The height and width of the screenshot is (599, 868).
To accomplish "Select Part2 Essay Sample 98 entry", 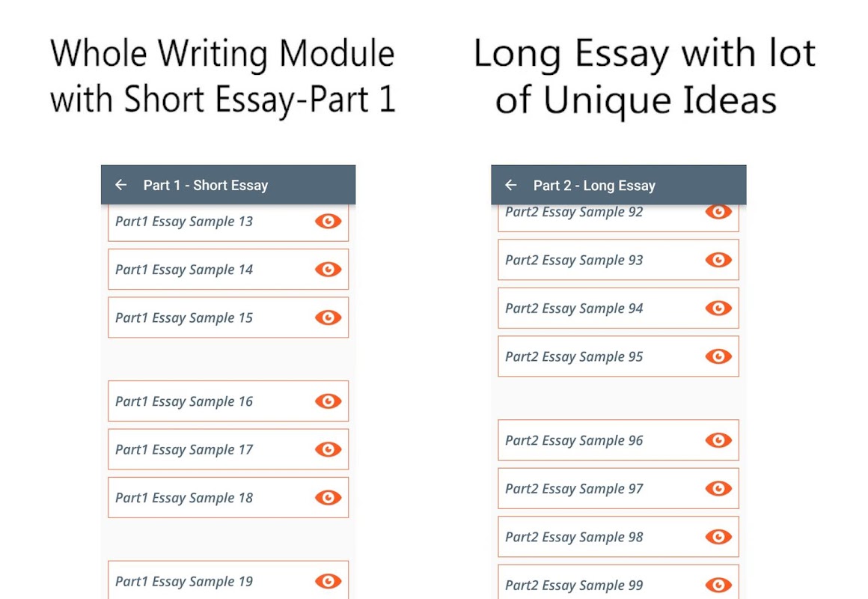I will [x=574, y=538].
